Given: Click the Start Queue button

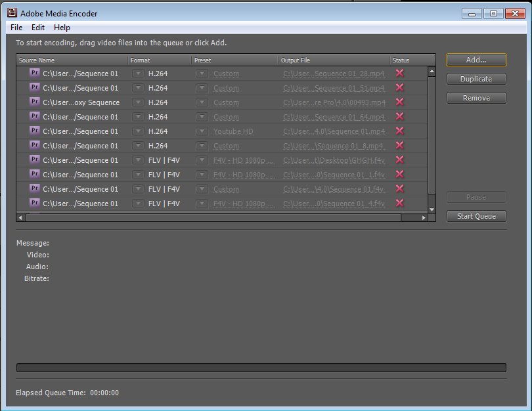Looking at the screenshot, I should pyautogui.click(x=476, y=216).
